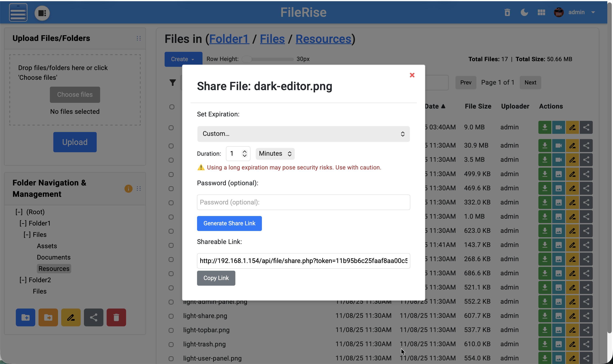Screen dimensions: 613x364
Task: Check the light-trash.png row checkbox
Action: (171, 344)
